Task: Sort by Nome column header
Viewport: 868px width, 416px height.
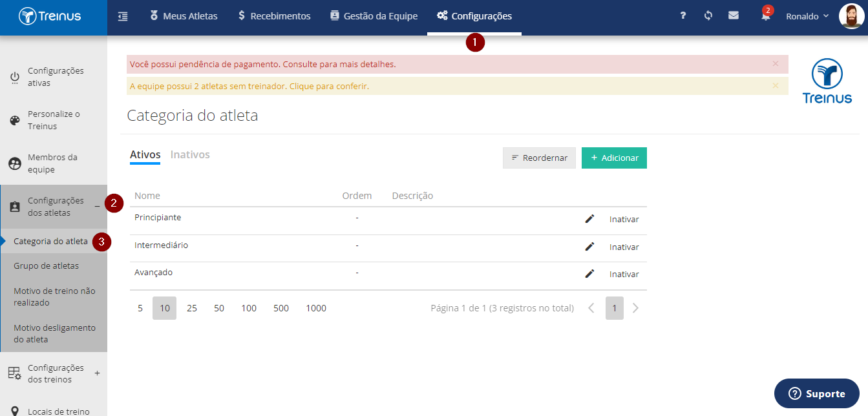Action: coord(147,196)
